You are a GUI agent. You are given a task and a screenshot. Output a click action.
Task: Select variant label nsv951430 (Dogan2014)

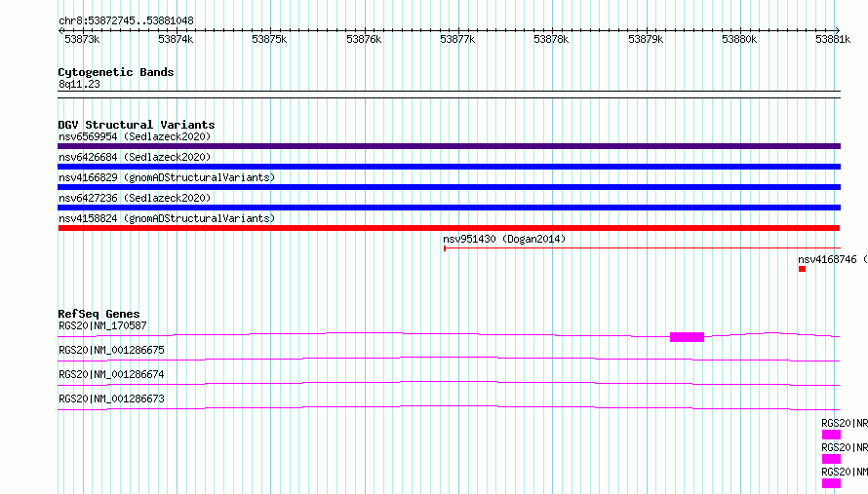pyautogui.click(x=504, y=239)
